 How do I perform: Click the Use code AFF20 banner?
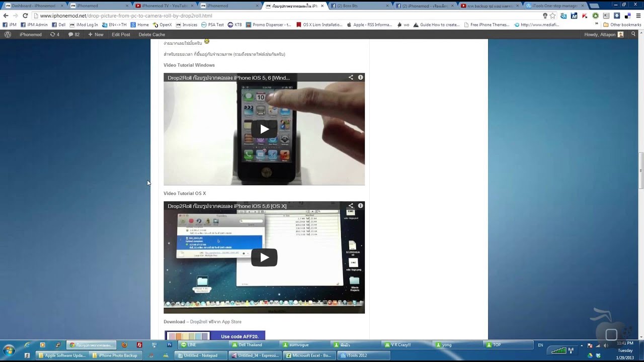[215, 335]
